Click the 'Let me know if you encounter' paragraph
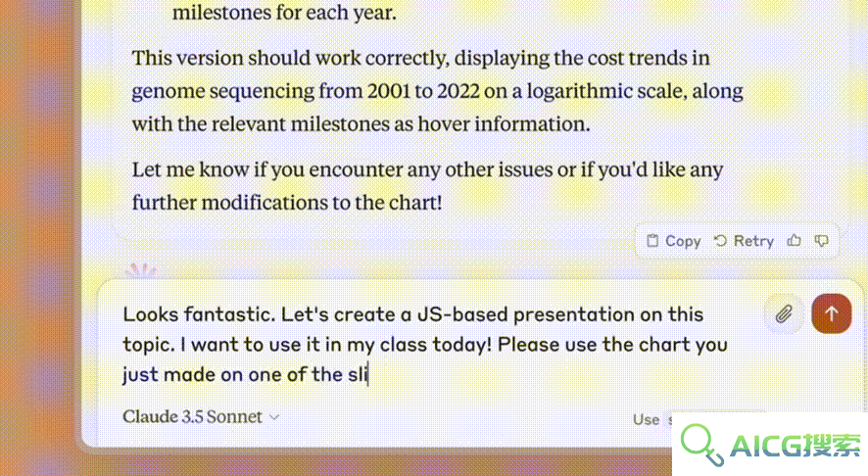The image size is (868, 476). point(427,186)
